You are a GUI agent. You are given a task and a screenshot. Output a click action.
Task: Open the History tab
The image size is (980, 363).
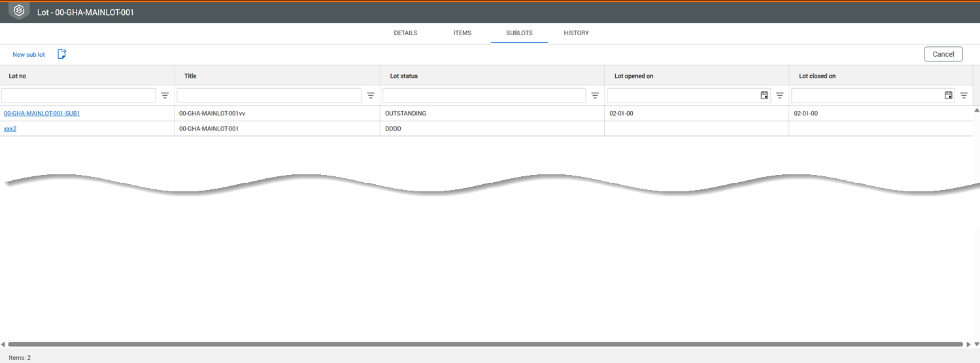pyautogui.click(x=576, y=33)
